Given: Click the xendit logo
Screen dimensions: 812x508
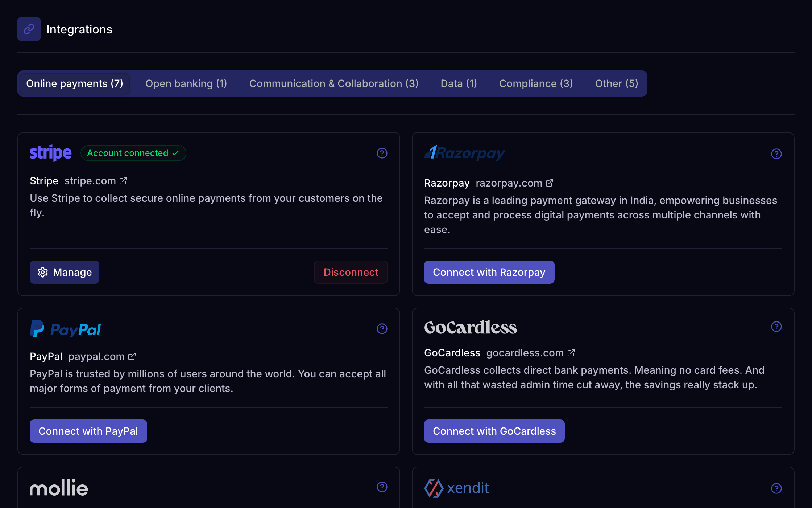Looking at the screenshot, I should pyautogui.click(x=457, y=488).
